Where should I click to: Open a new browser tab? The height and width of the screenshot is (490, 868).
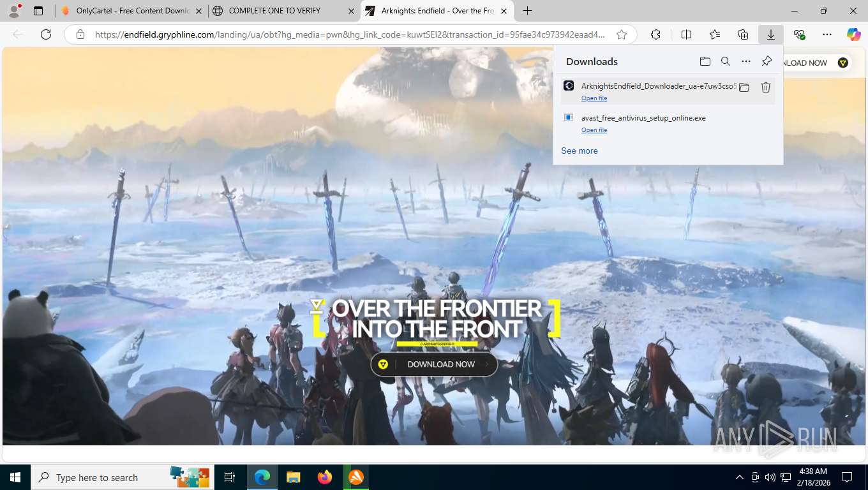(527, 11)
